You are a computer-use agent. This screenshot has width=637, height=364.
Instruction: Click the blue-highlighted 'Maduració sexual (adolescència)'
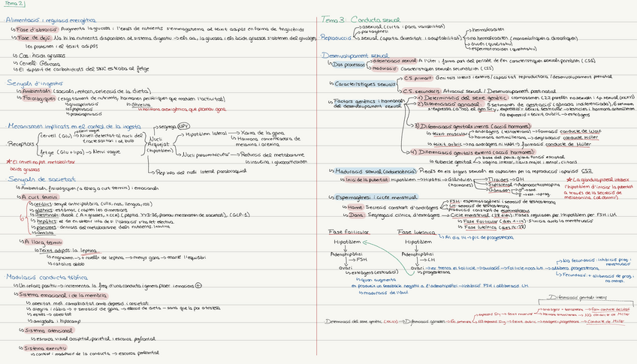click(x=376, y=171)
